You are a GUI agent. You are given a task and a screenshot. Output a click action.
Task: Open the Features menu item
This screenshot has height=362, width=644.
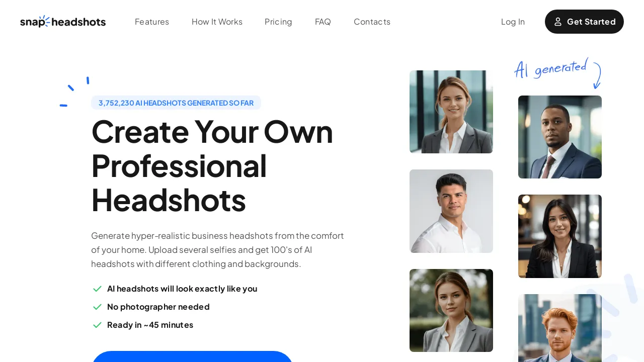152,22
